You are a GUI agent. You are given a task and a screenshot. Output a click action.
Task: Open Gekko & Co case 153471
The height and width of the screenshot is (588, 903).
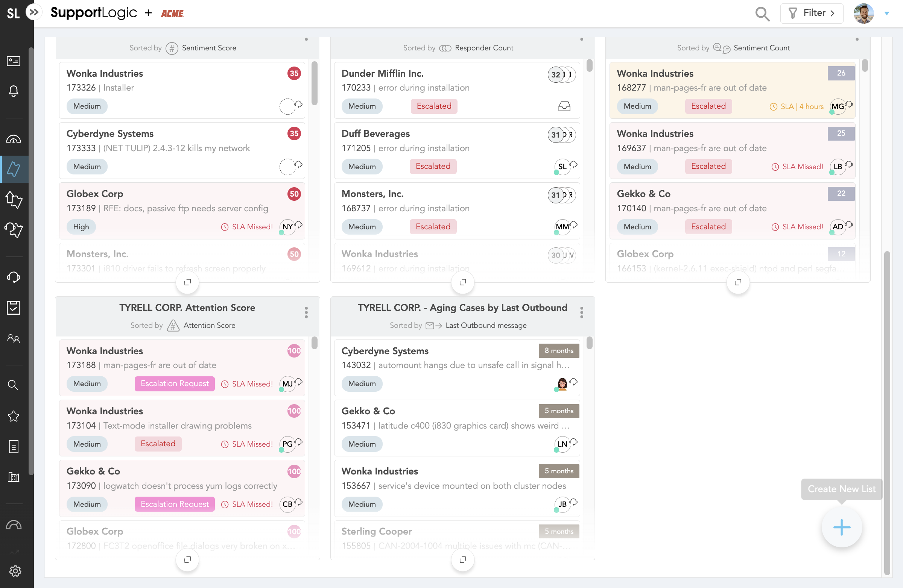tap(457, 428)
